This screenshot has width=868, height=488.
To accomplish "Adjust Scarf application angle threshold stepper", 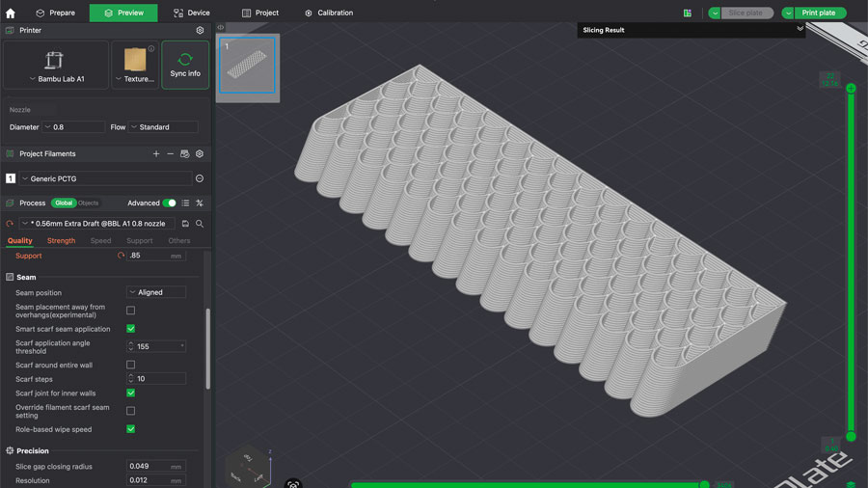I will tap(130, 346).
